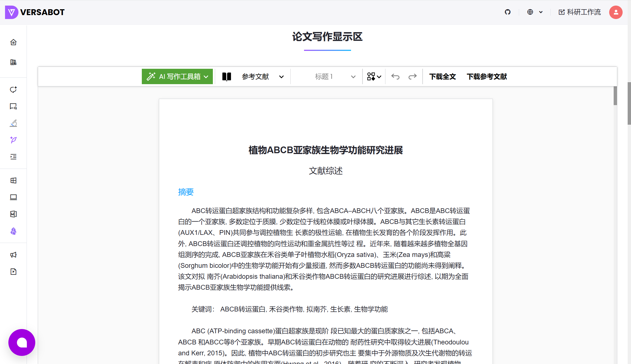Click the undo arrow in toolbar

tap(395, 77)
